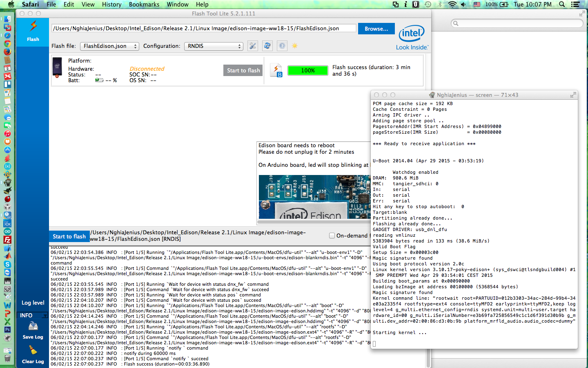Click the Flash success duration message
Screen dimensions: 588x368
pos(371,70)
